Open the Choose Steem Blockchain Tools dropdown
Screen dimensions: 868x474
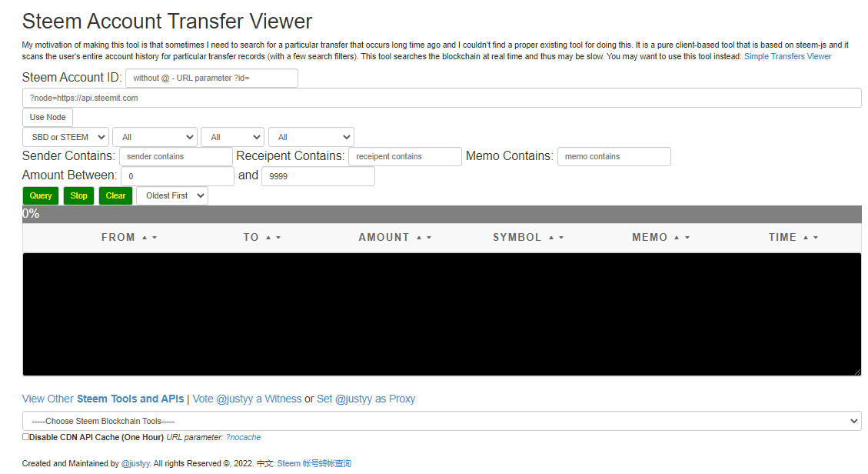tap(442, 421)
